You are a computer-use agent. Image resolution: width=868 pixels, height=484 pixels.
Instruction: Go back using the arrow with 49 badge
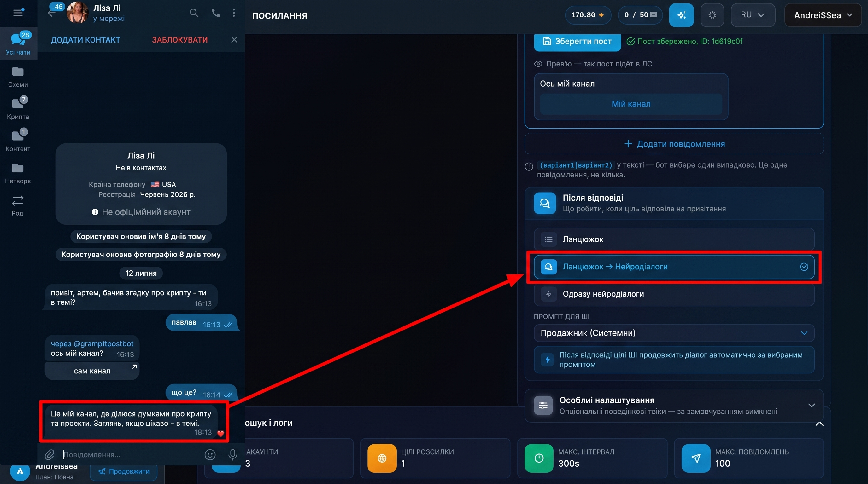point(51,13)
